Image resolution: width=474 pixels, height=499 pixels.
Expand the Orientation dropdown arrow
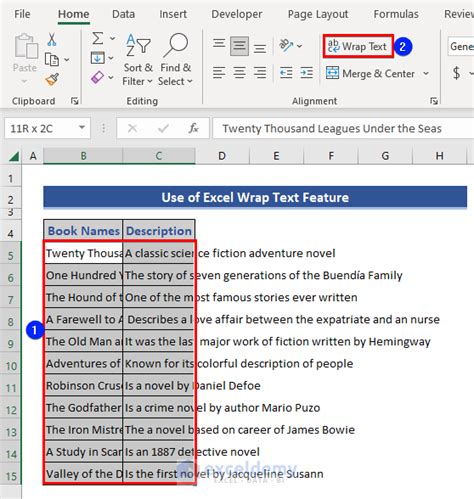point(299,46)
